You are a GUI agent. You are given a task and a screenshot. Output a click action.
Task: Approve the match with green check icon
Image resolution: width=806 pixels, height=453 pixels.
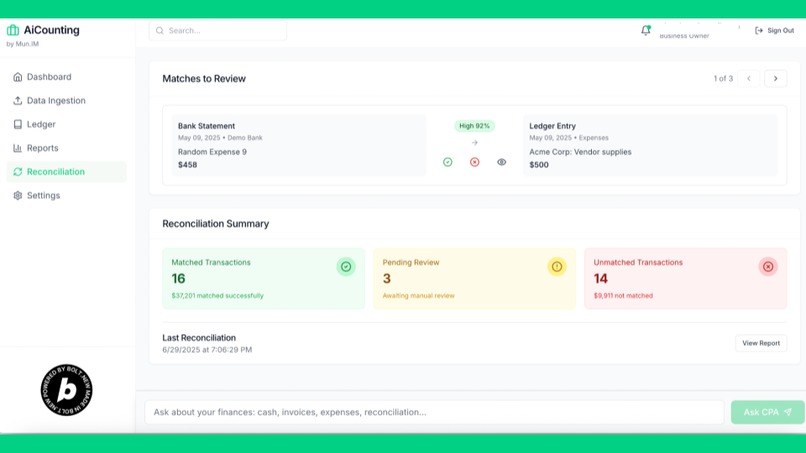pos(448,162)
